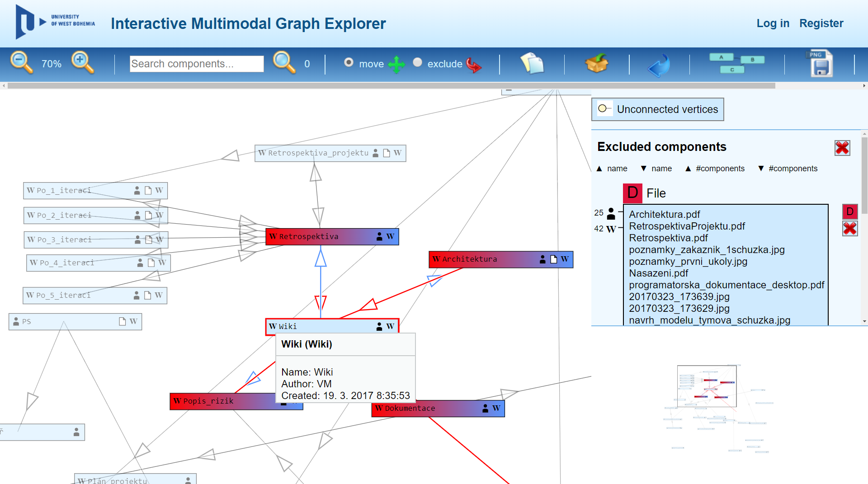Click programatorska_dokumentace_desktop.pdf entry

pos(726,285)
